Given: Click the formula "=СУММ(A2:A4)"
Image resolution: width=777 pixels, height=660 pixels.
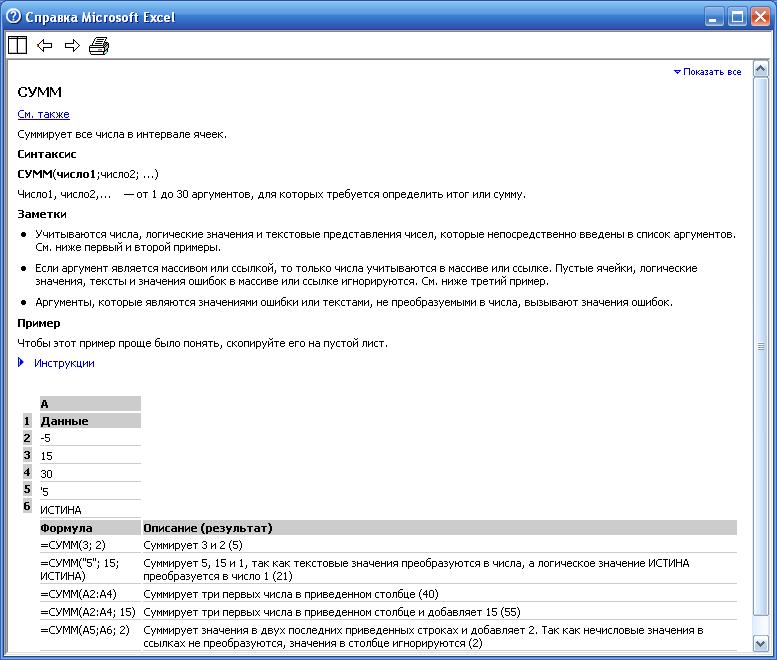Looking at the screenshot, I should (78, 594).
